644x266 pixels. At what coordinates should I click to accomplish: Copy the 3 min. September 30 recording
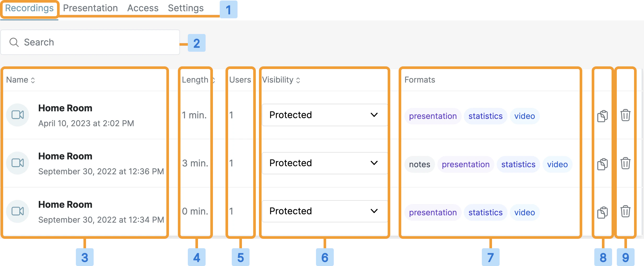(602, 163)
